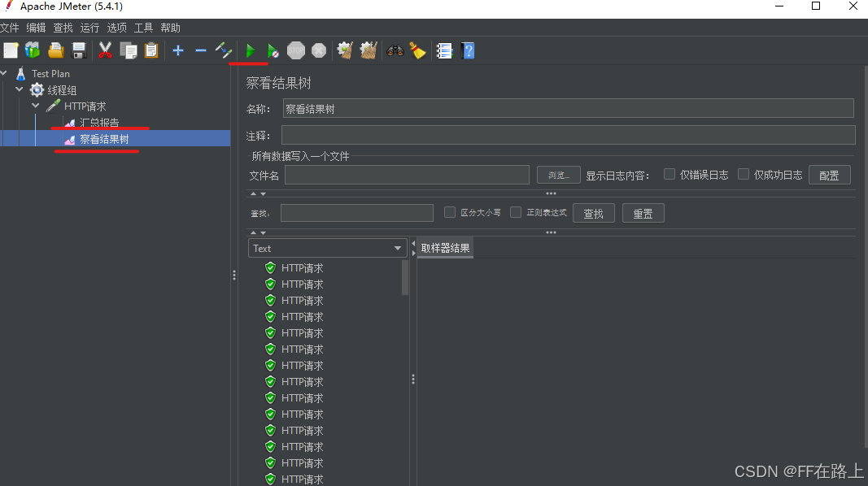Screen dimensions: 868x486
Task: Focus the 名称 name field
Action: click(x=568, y=108)
